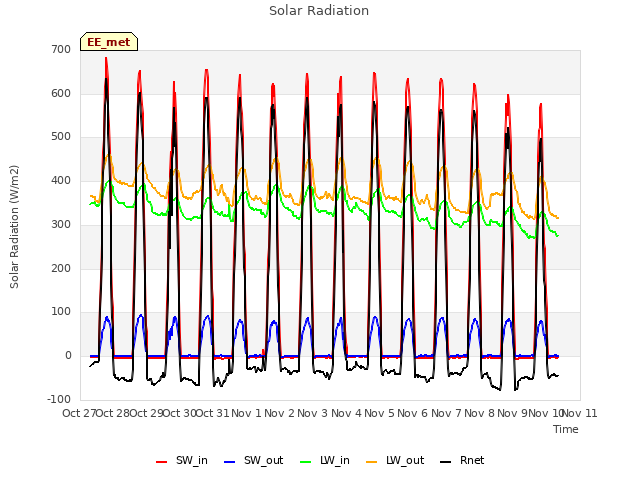
Task: Click the LW_out orange legend swatch
Action: pos(372,462)
